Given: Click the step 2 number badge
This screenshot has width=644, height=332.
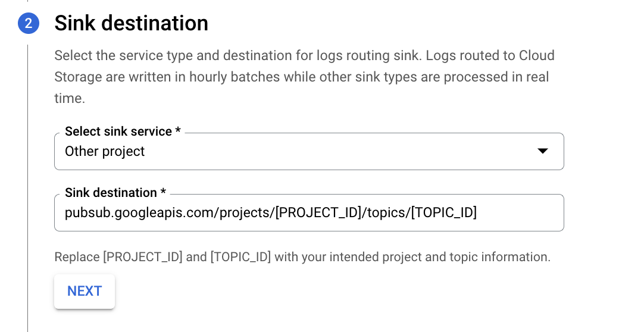Looking at the screenshot, I should tap(28, 24).
